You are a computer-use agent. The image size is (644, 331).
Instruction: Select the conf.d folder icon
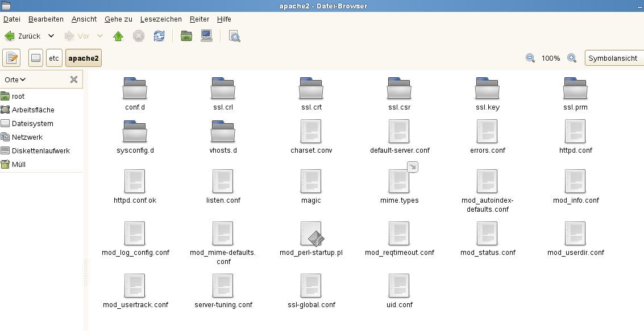coord(135,88)
